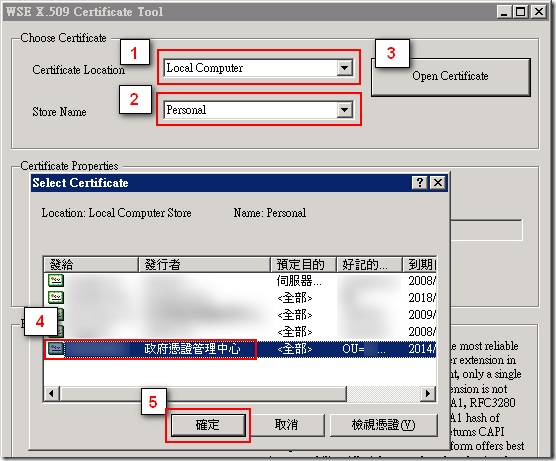
Task: Click the 2008 expiry in the 伺服器 row
Action: (422, 281)
